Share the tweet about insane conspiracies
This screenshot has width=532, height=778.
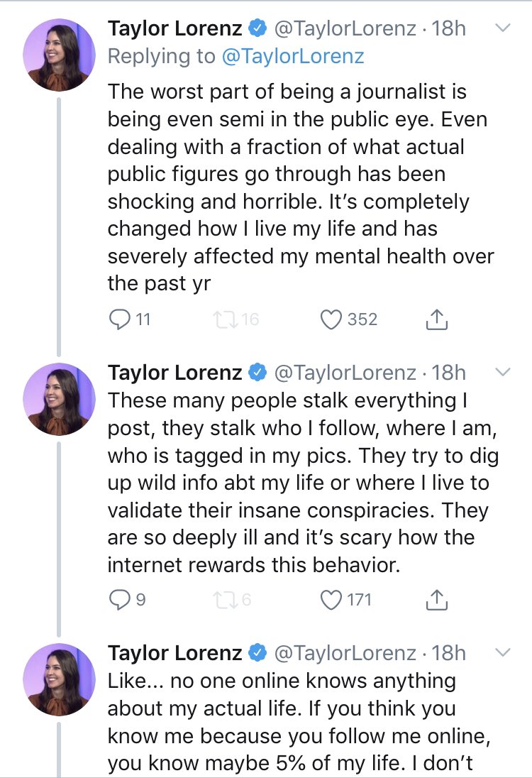pyautogui.click(x=437, y=601)
